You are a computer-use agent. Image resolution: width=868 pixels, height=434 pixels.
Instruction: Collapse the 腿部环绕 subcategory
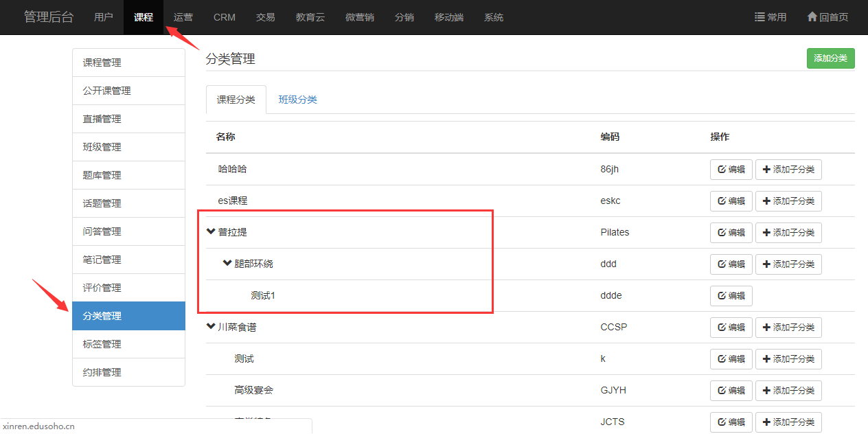[x=227, y=264]
